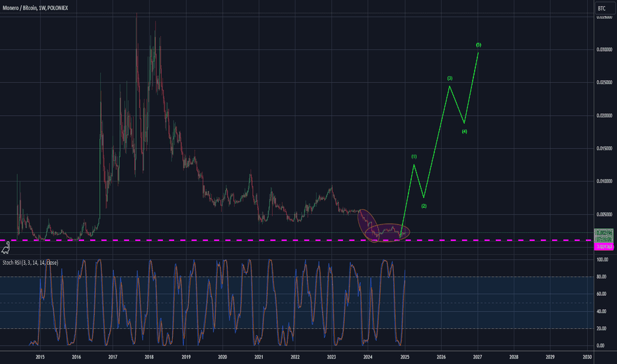Click the Monero / Bitcoin chart title
Viewport: 617px width, 364px height.
click(x=35, y=8)
